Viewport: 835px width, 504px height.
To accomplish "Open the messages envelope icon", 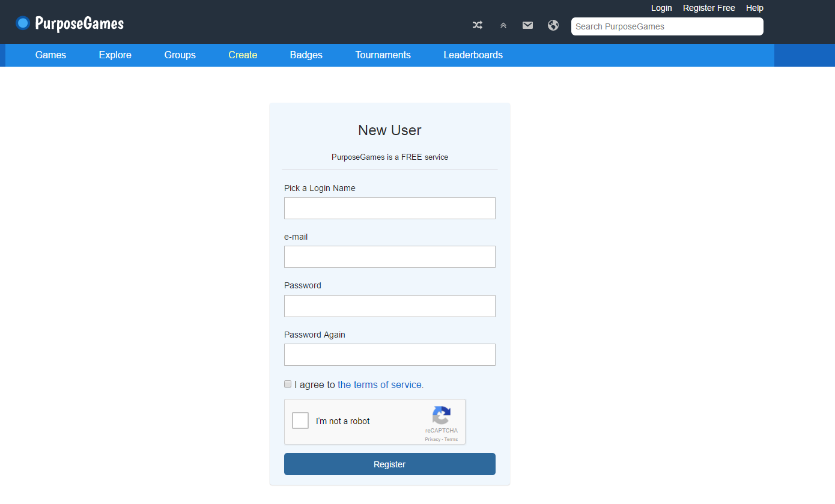I will click(x=527, y=25).
